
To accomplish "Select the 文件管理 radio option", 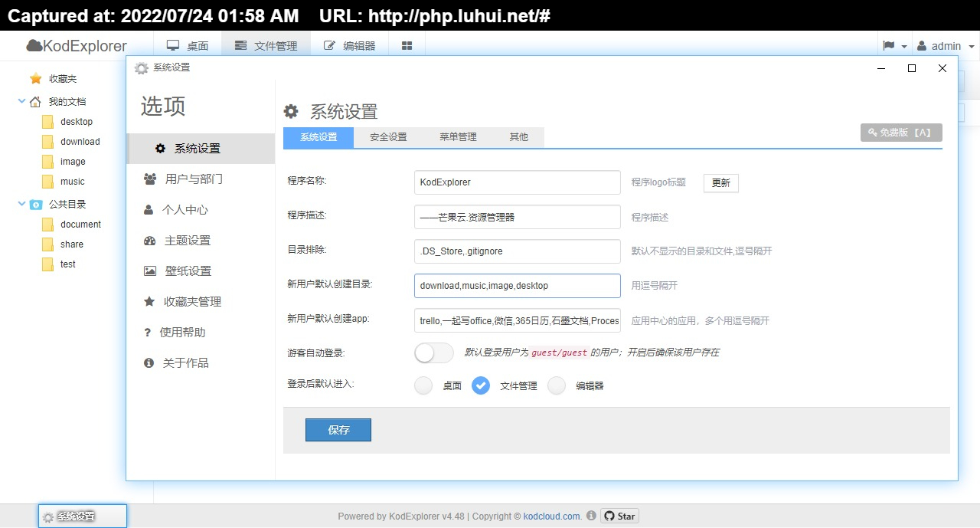I will (481, 385).
